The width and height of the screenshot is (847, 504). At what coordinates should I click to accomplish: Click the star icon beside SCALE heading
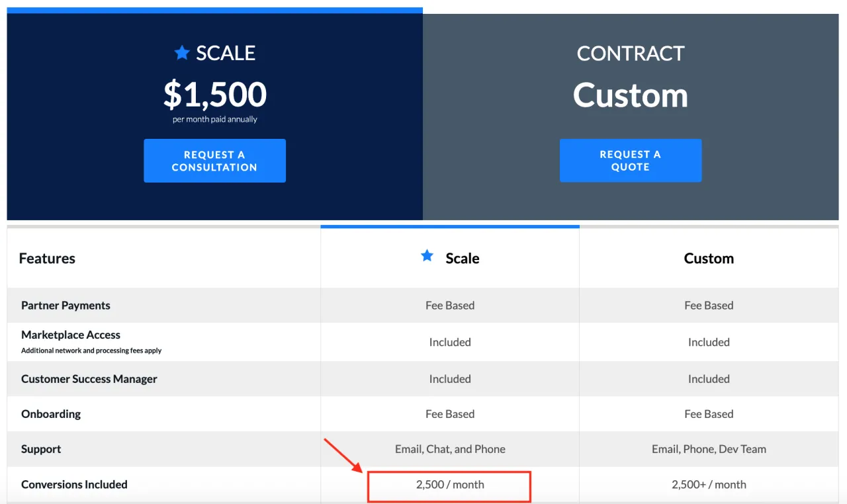(x=182, y=53)
